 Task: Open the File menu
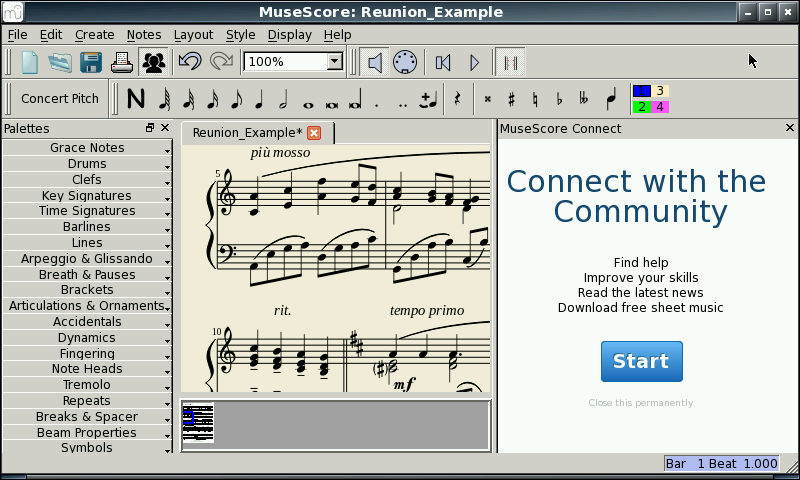pos(17,35)
